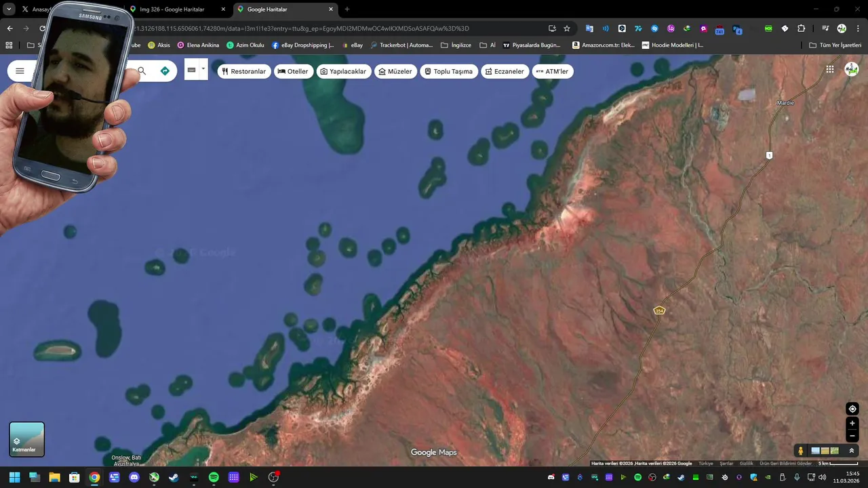Viewport: 868px width, 488px height.
Task: Toggle the 5 km map scale bar
Action: [x=838, y=464]
